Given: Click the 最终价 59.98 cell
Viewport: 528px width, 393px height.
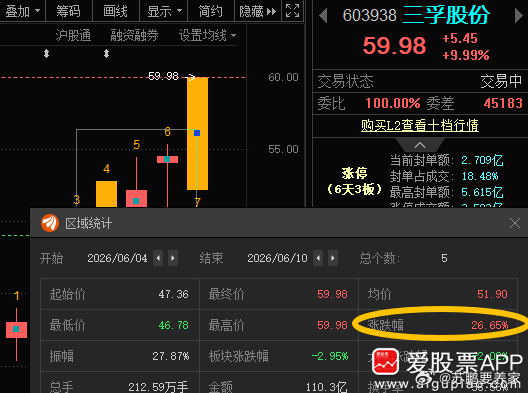Looking at the screenshot, I should tap(279, 294).
